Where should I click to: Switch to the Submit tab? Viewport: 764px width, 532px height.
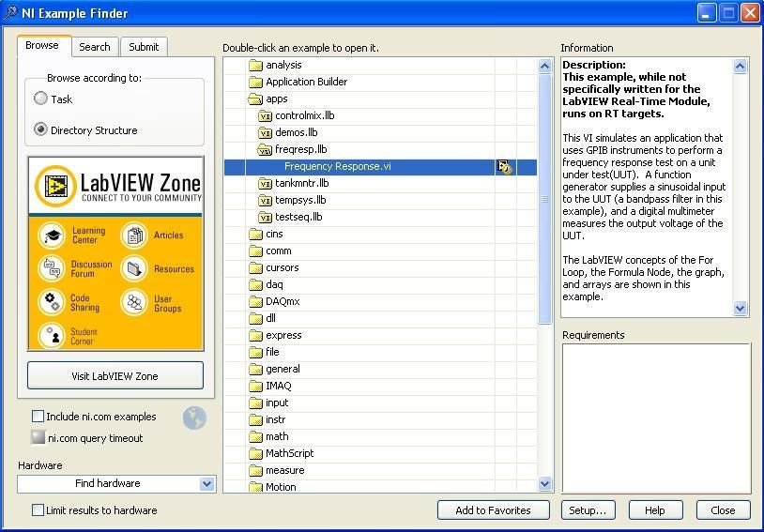point(144,47)
